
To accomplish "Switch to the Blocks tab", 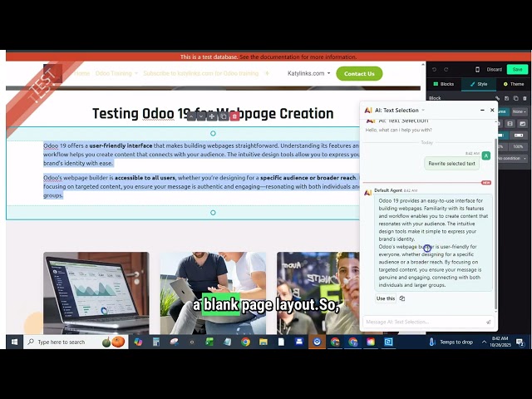I will tap(444, 84).
